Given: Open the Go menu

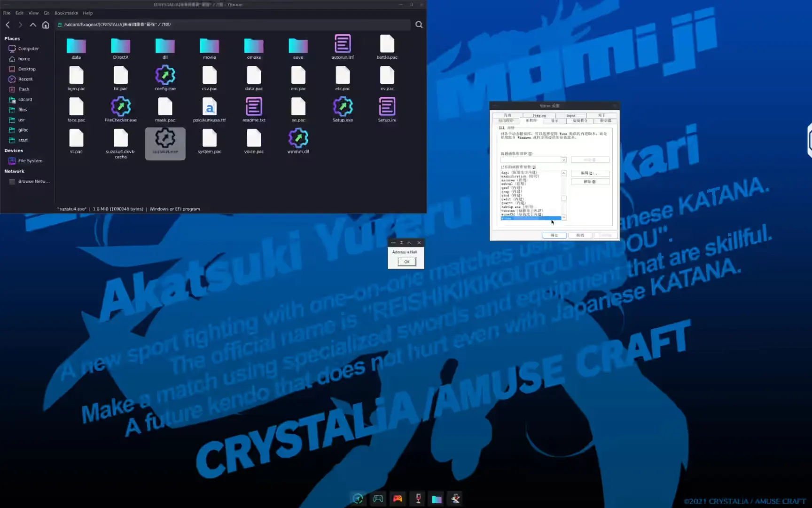Looking at the screenshot, I should (x=47, y=13).
